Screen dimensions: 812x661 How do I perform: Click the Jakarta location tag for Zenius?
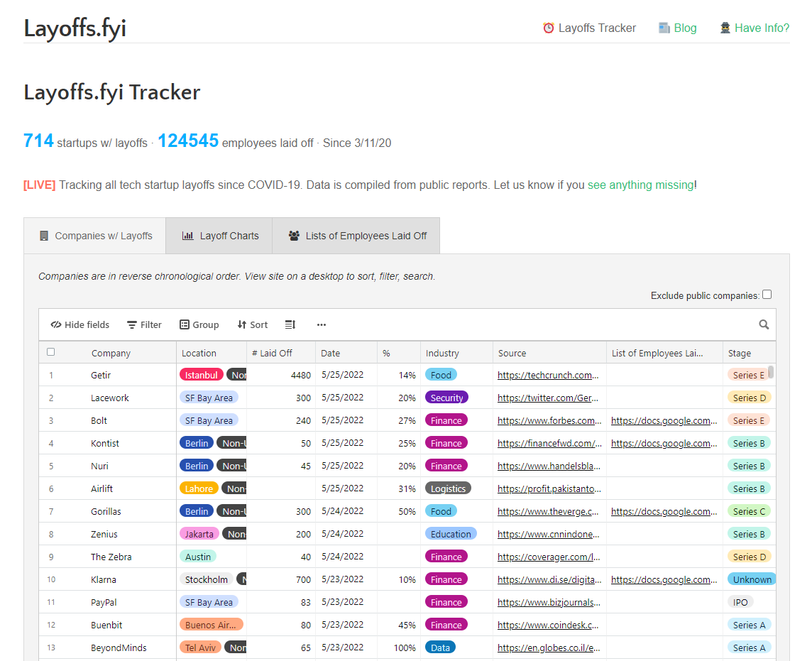coord(199,534)
